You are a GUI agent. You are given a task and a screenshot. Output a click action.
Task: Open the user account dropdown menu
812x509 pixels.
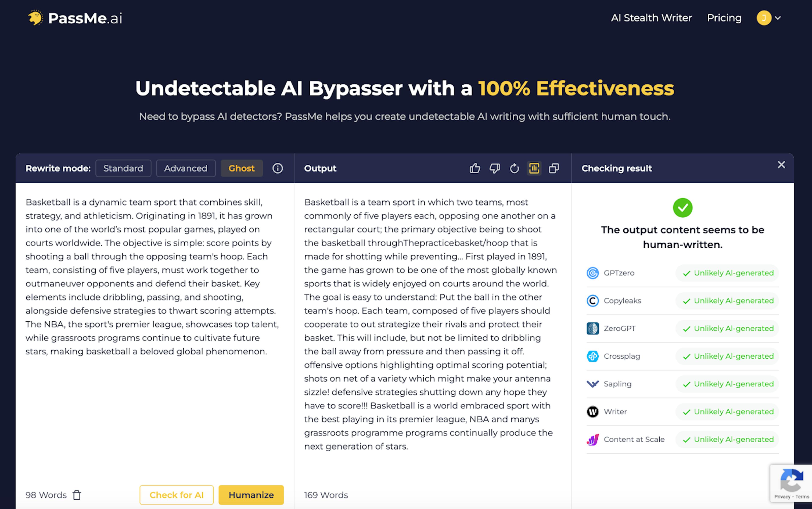[x=769, y=18]
